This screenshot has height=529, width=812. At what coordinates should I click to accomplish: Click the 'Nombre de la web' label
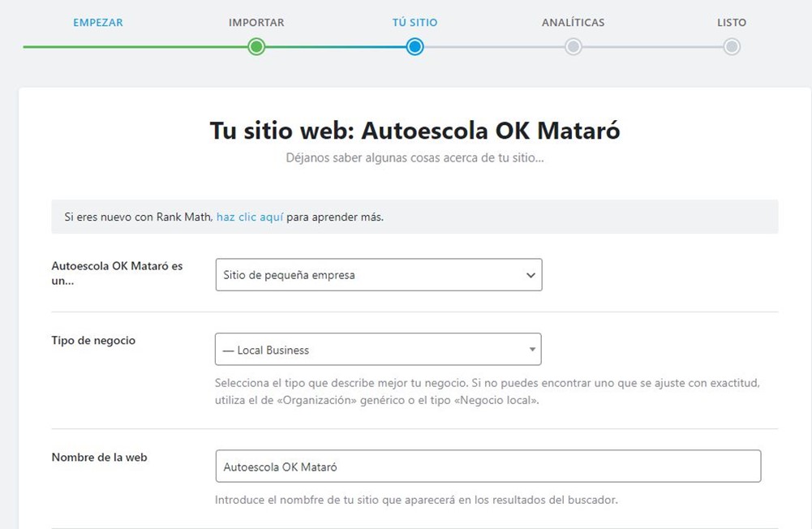pyautogui.click(x=99, y=458)
